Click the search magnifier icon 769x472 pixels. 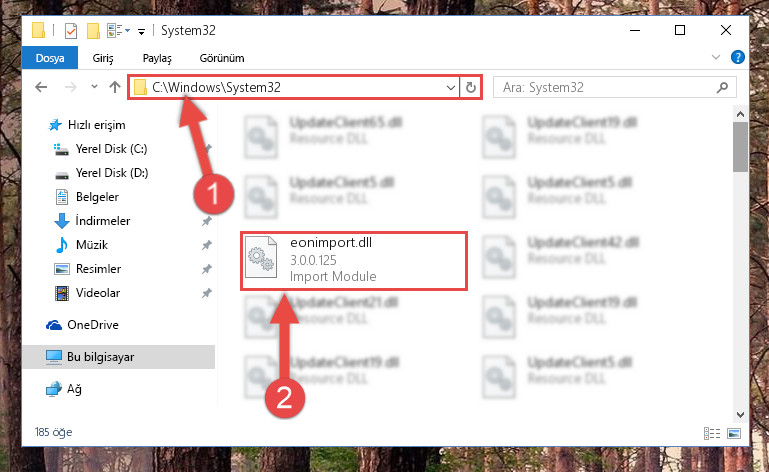722,87
